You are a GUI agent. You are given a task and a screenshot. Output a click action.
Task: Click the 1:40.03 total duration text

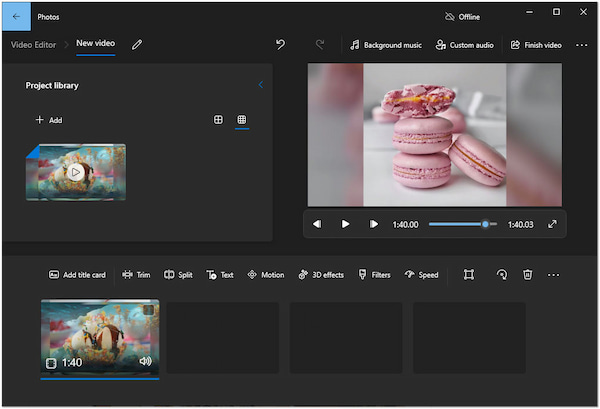(520, 225)
